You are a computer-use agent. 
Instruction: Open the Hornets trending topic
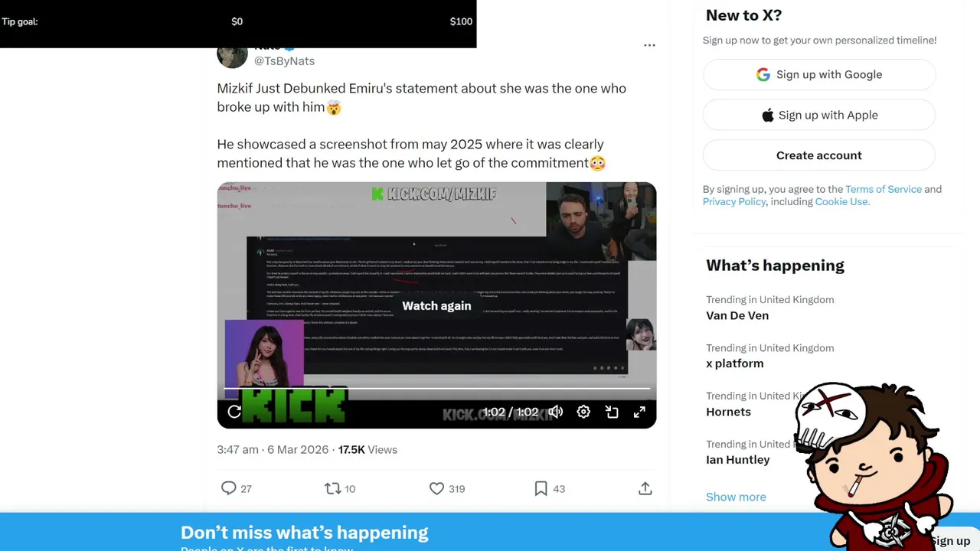click(728, 412)
